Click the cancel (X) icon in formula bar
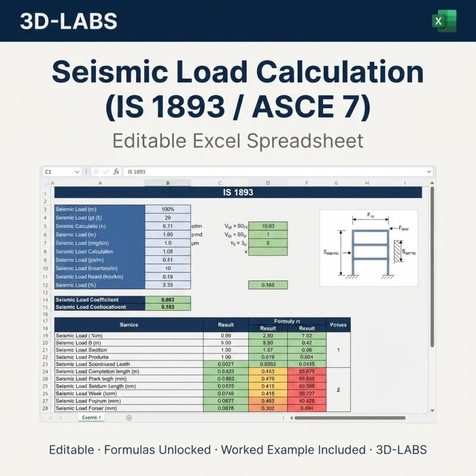This screenshot has height=476, width=476. [x=96, y=172]
